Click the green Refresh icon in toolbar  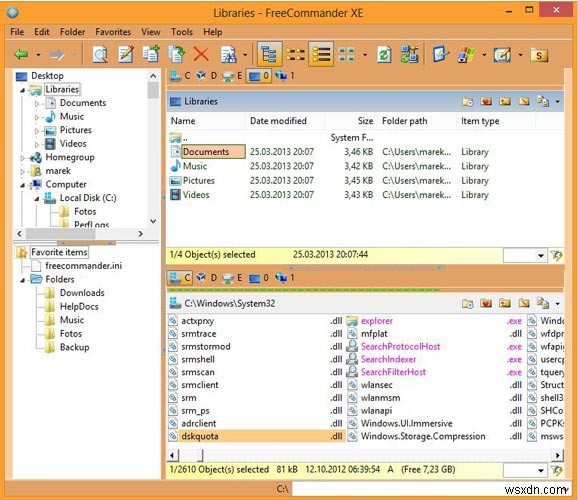[x=384, y=55]
